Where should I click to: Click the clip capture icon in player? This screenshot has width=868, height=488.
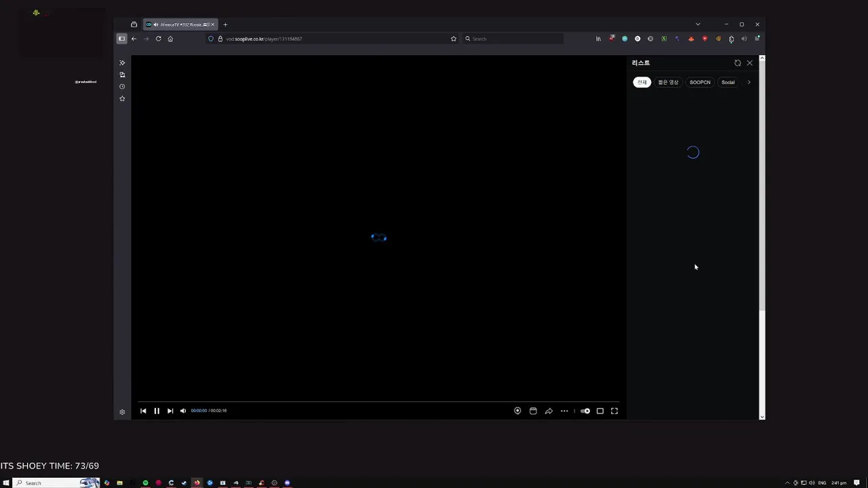click(533, 411)
